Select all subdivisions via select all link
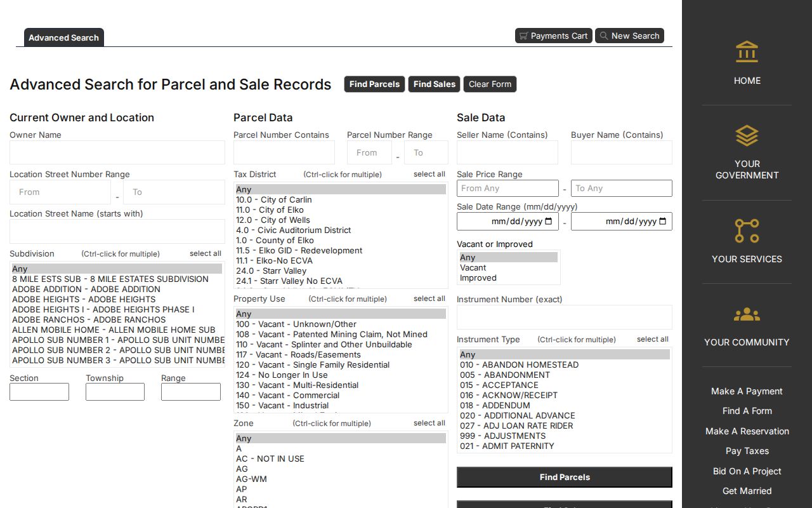Screen dimensions: 812x508 click(206, 253)
